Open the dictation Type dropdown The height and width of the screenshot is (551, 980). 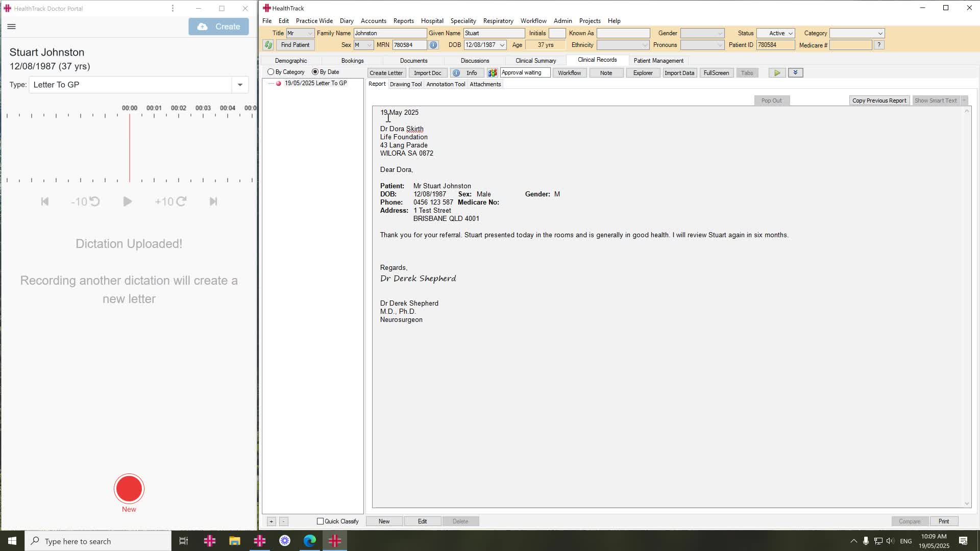point(240,85)
